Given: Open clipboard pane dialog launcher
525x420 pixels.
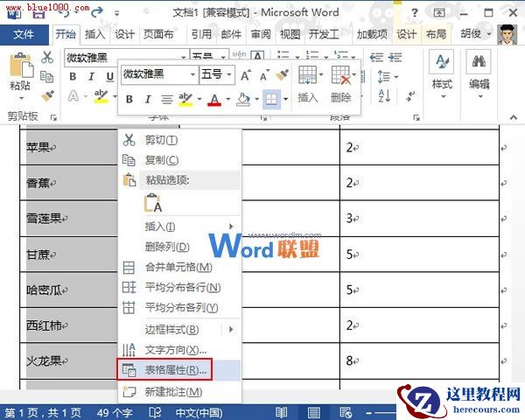Looking at the screenshot, I should (x=53, y=117).
